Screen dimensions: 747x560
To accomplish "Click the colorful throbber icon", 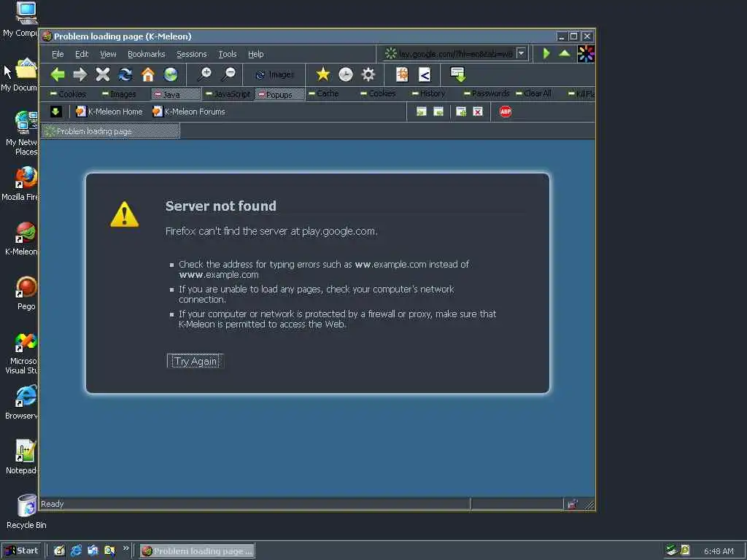I will pyautogui.click(x=586, y=54).
